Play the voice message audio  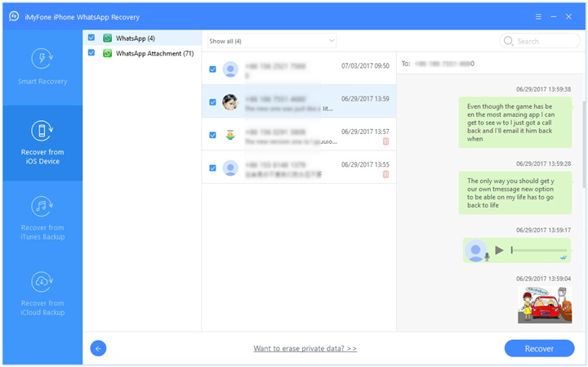click(499, 250)
